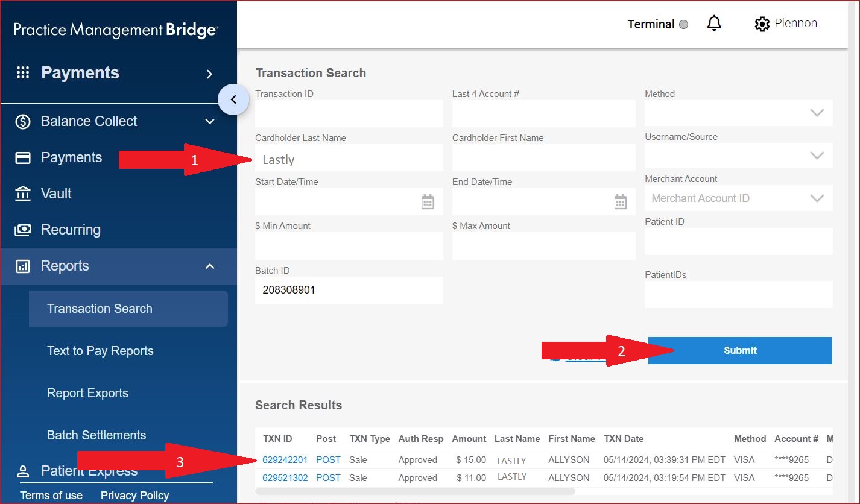Select Transaction Search in the sidebar

click(128, 309)
